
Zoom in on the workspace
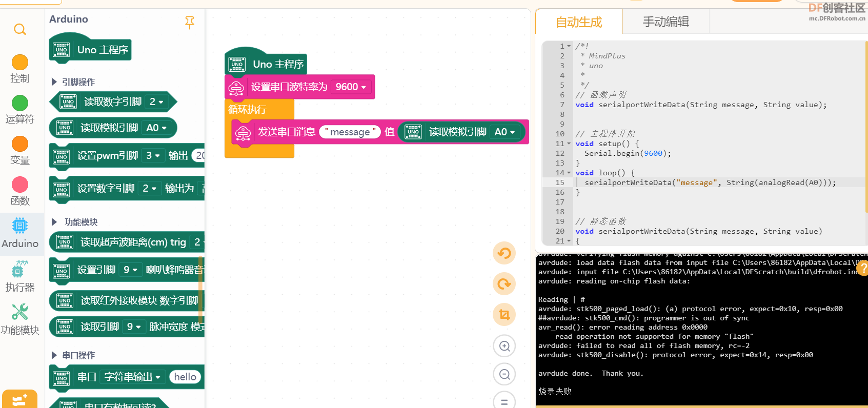click(504, 346)
